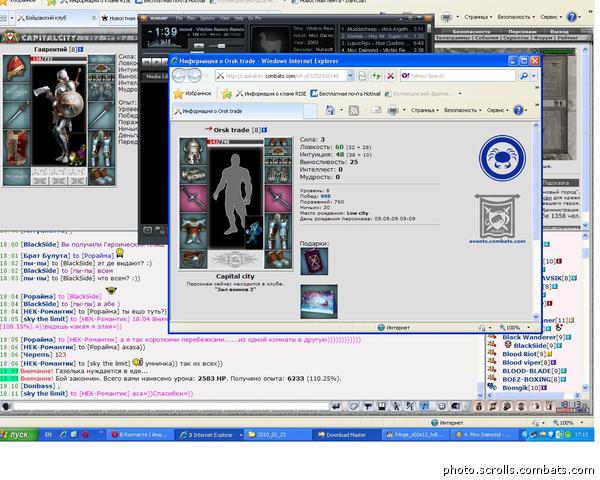Click the blue crab zodiac emblem
This screenshot has width=600, height=480.
[x=502, y=158]
